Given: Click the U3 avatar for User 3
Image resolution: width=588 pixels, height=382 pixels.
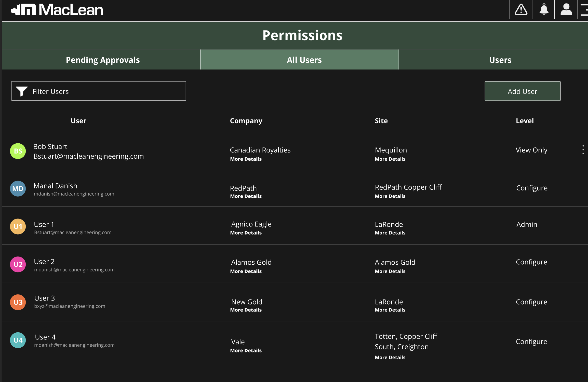Looking at the screenshot, I should [x=18, y=302].
